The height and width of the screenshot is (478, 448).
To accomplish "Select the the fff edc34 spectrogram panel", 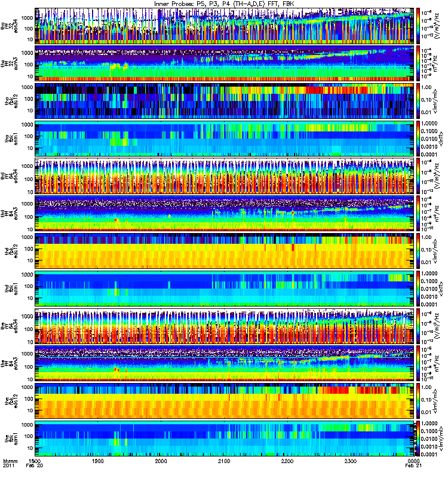I will click(x=225, y=326).
